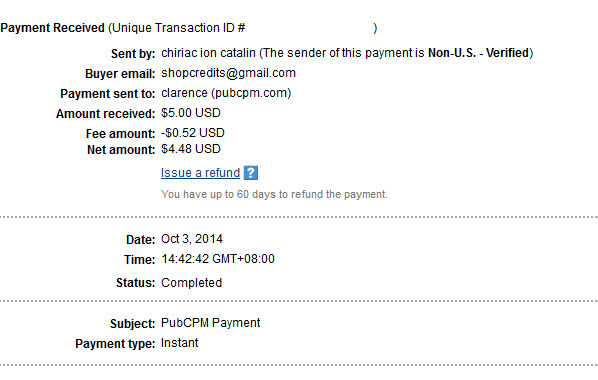Click the Instant payment type value
The image size is (598, 380).
point(180,343)
